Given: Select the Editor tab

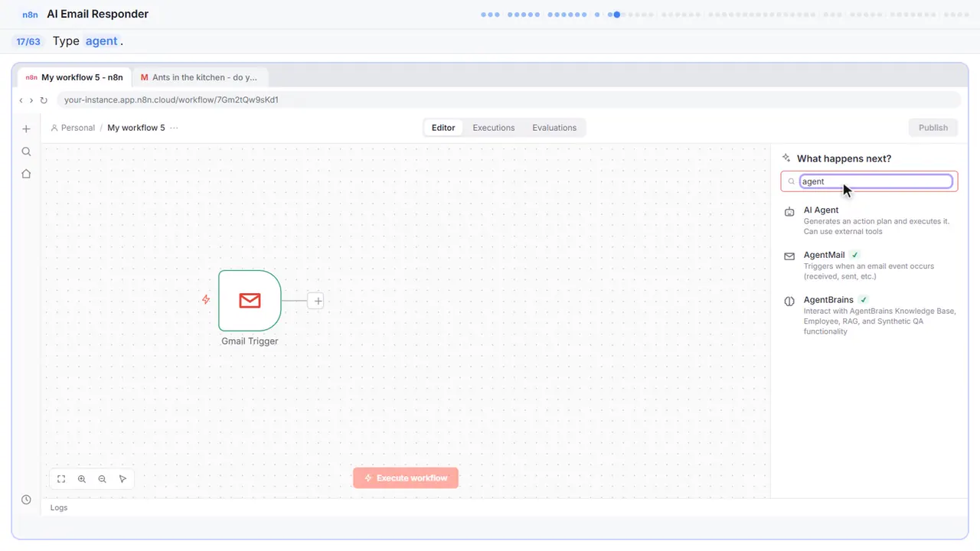Looking at the screenshot, I should tap(443, 128).
